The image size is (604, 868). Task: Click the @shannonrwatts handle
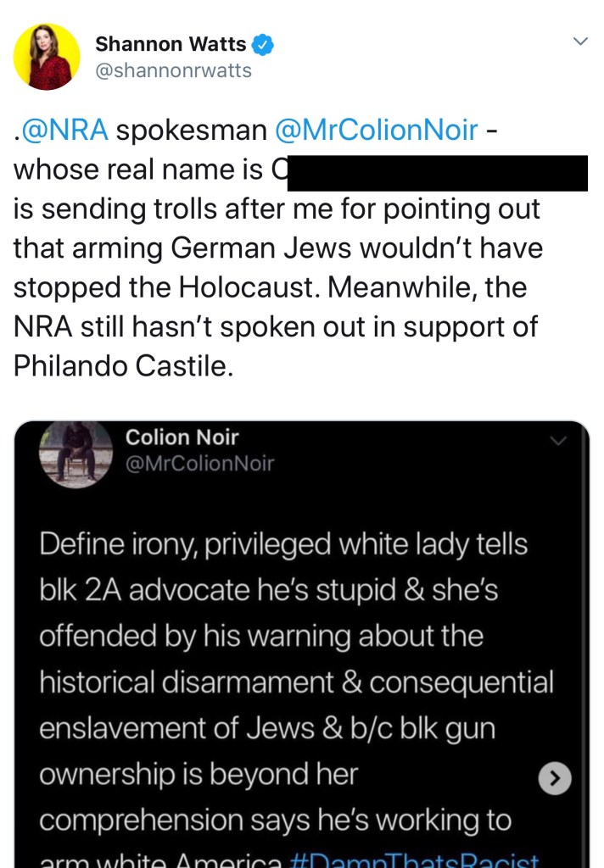(173, 71)
